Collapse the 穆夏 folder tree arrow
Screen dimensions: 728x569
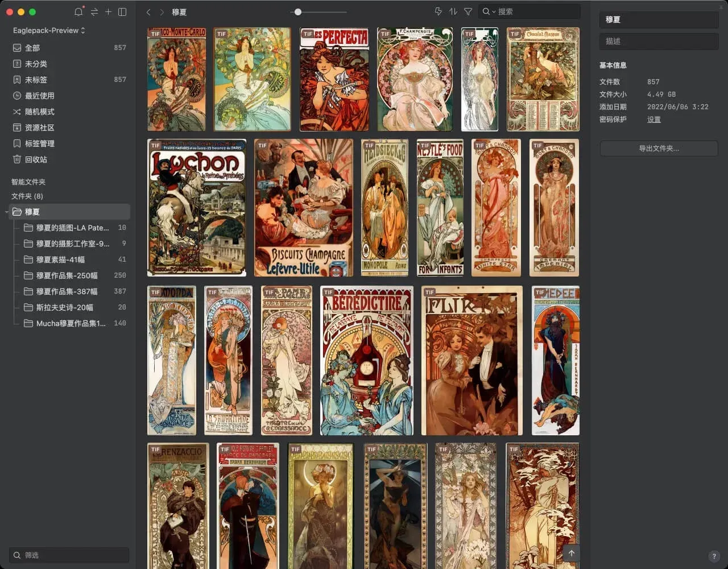[7, 212]
